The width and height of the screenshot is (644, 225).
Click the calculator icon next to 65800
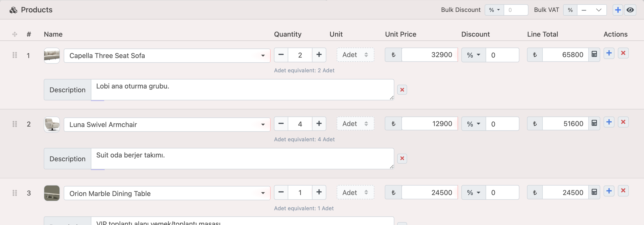click(594, 54)
